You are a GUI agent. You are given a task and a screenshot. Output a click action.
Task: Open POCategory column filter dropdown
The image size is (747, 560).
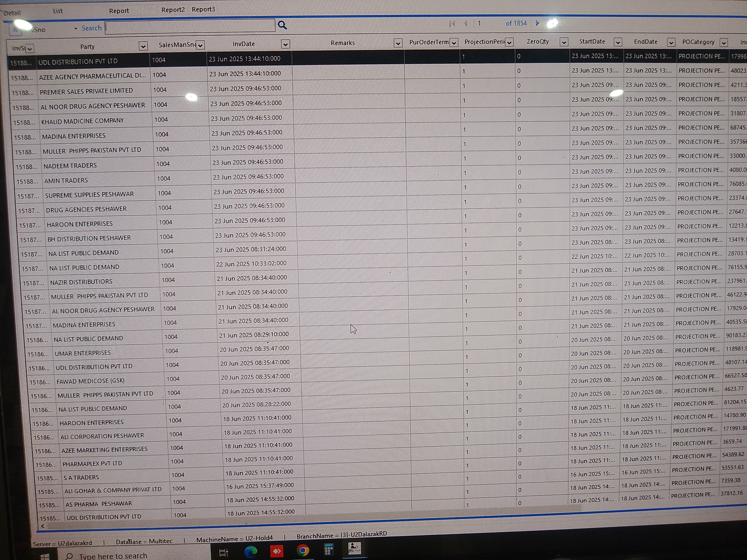(723, 43)
